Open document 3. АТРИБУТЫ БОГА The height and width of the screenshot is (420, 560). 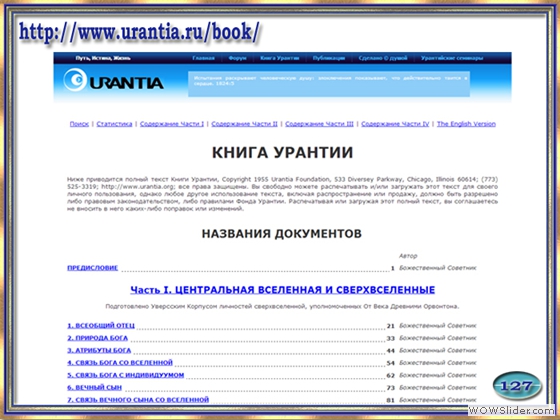[99, 350]
